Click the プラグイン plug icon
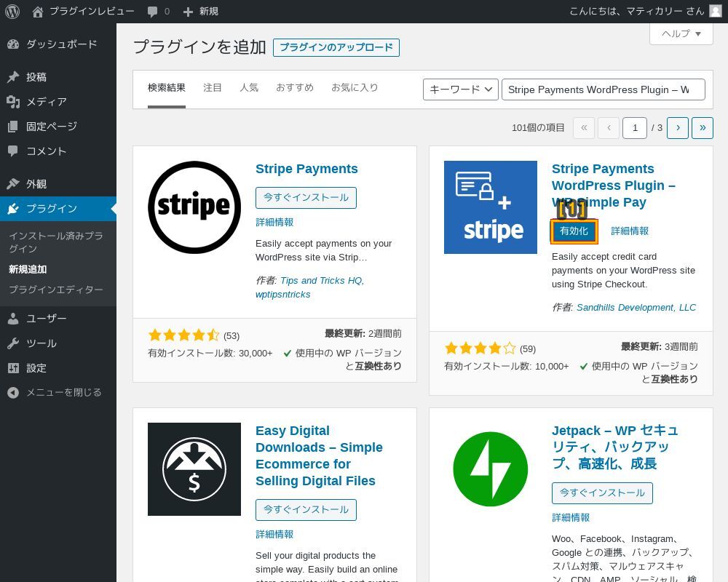 point(13,209)
